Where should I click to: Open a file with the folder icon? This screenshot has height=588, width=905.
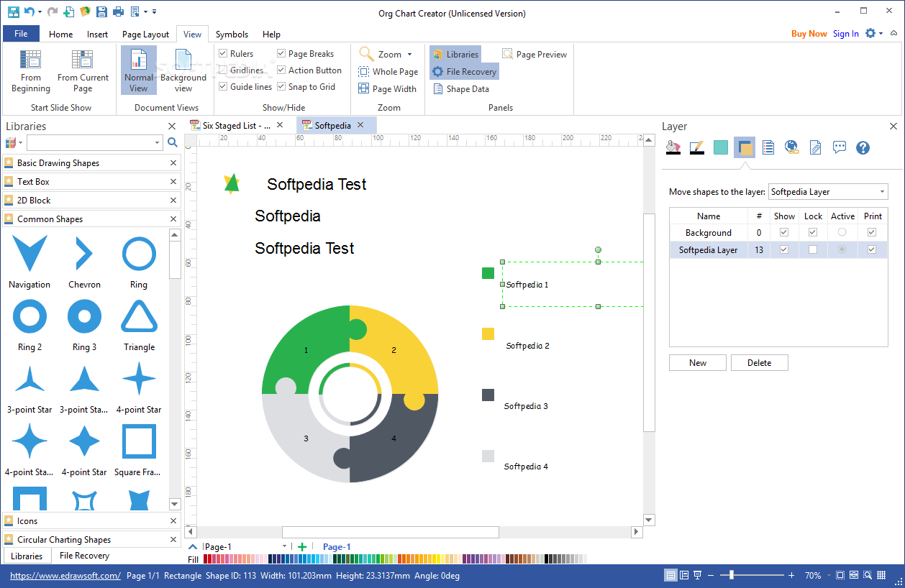[x=85, y=12]
